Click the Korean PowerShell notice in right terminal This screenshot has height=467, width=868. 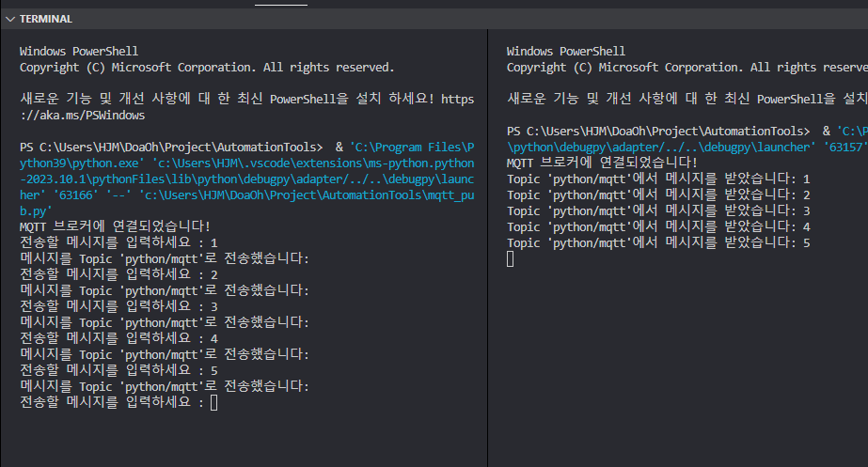coord(687,99)
